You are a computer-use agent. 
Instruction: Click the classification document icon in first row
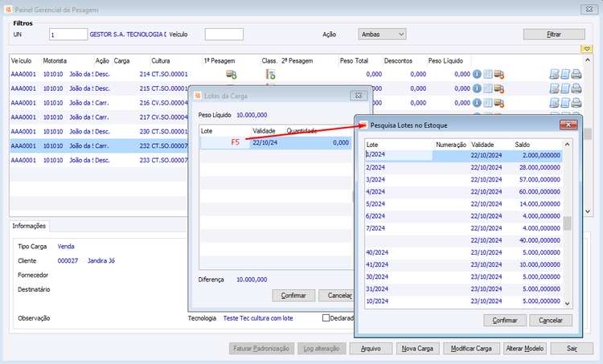click(270, 74)
